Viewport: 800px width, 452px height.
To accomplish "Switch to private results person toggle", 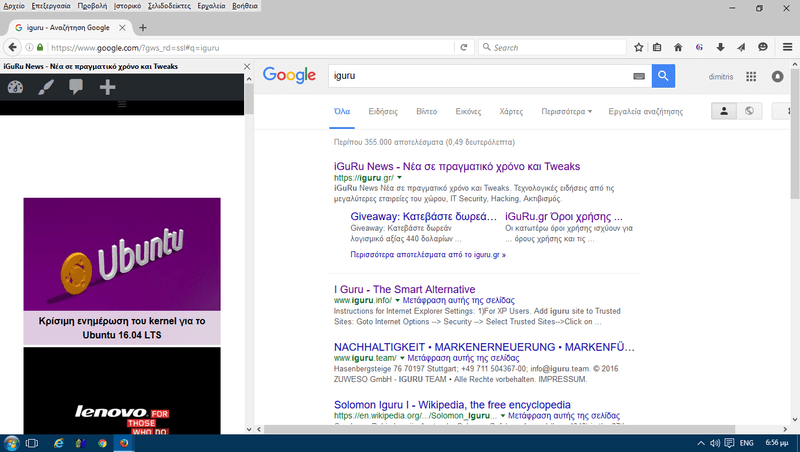I will click(x=722, y=110).
